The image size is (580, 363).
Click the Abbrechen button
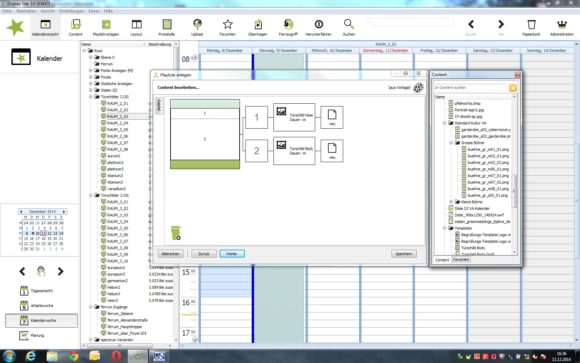pos(171,253)
